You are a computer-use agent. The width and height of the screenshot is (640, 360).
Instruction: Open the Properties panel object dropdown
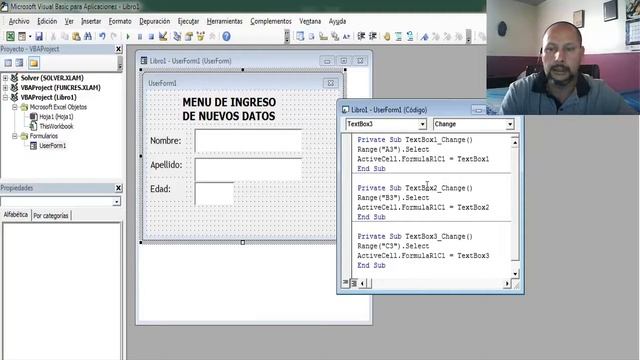[117, 202]
